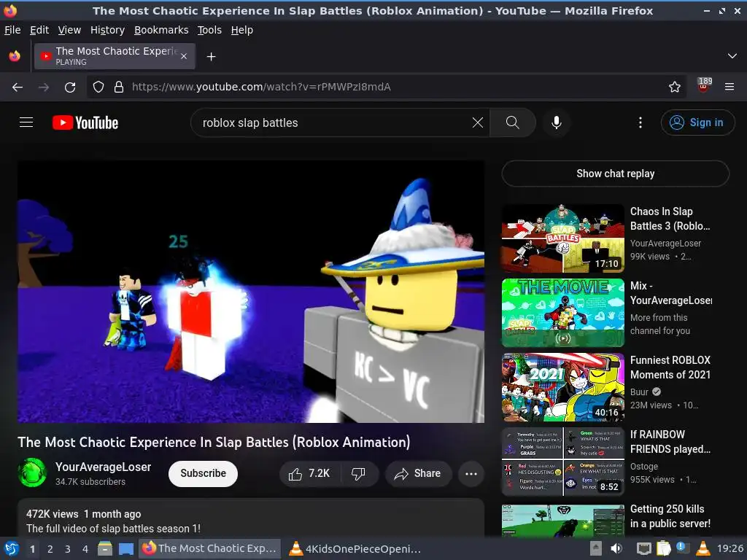Open the clipboard manager tray icon
Viewport: 747px width, 560px height.
(x=663, y=548)
